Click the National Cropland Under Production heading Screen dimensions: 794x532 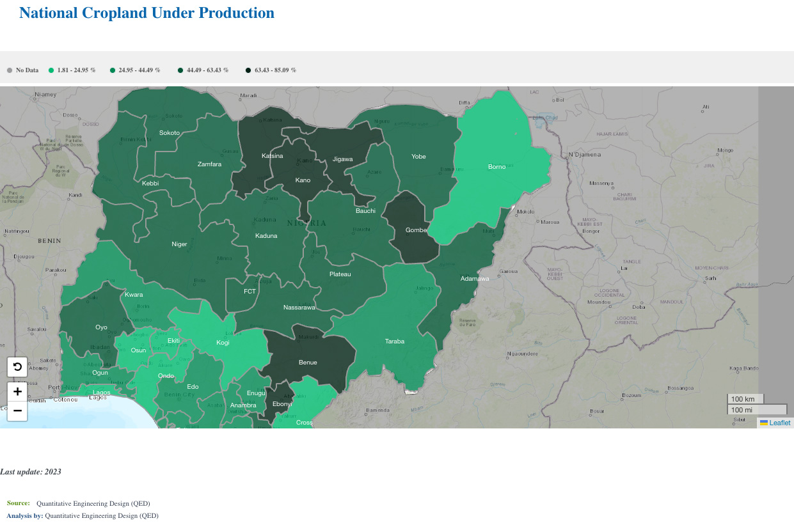[147, 13]
